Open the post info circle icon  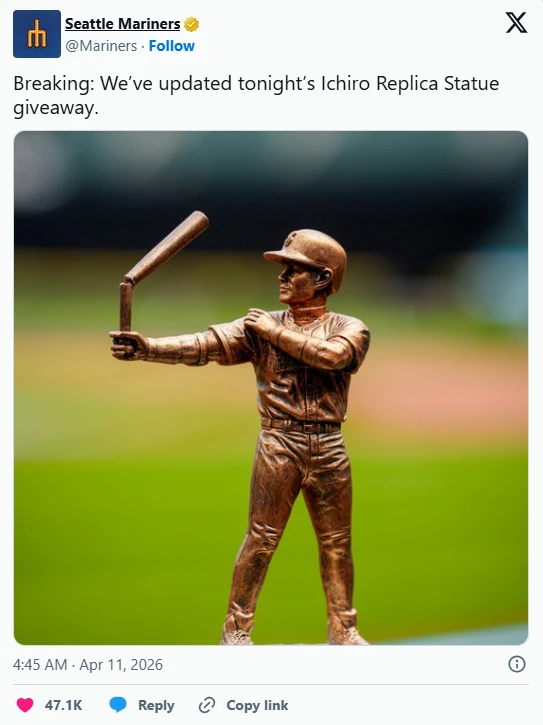[517, 664]
